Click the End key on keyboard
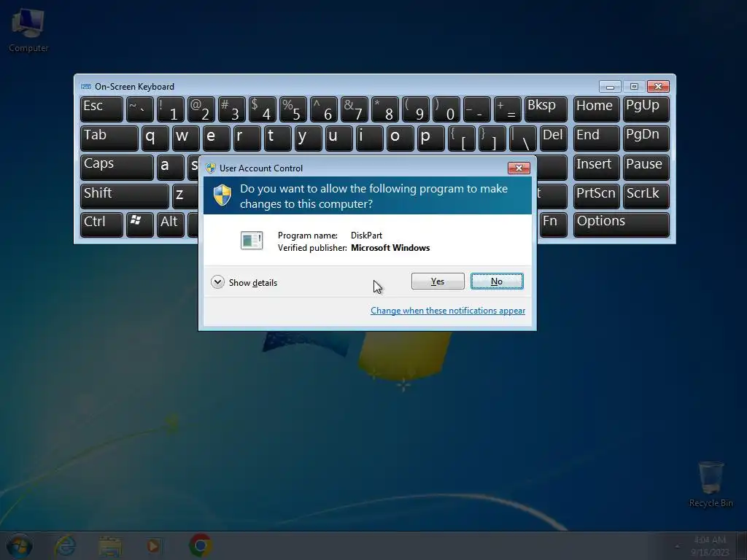Screen dimensions: 747x560 coord(597,138)
